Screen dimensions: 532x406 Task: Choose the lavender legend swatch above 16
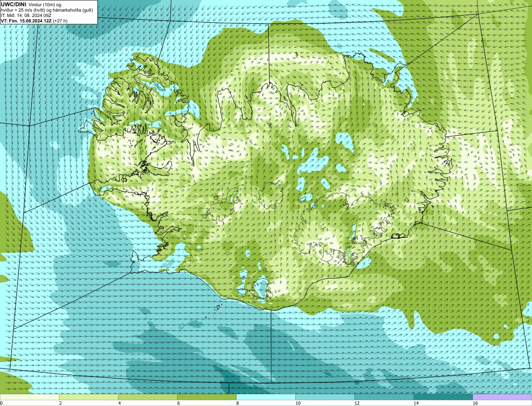502,397
